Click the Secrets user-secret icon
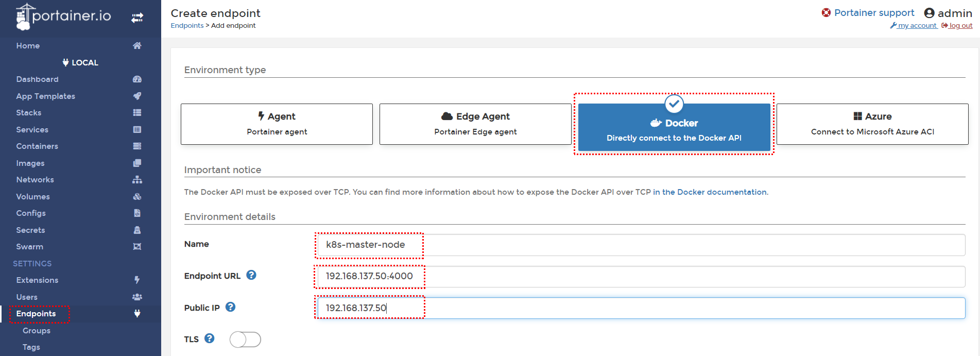Viewport: 980px width, 356px height. [137, 230]
